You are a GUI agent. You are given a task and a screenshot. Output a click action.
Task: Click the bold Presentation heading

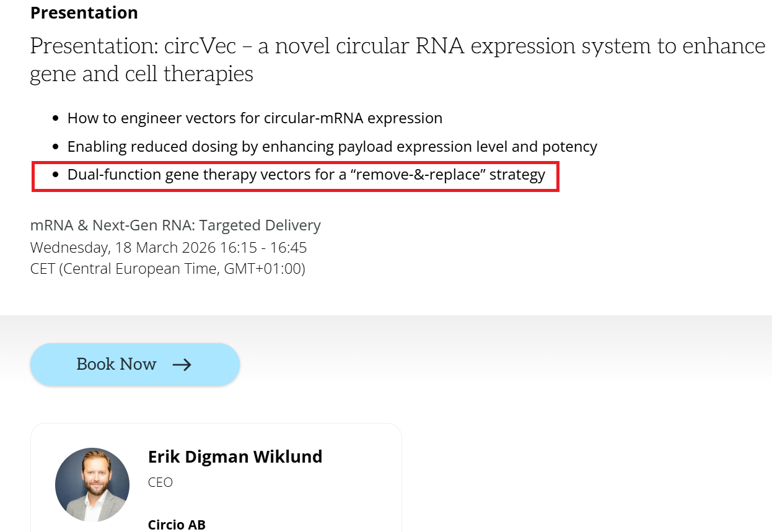[x=84, y=13]
